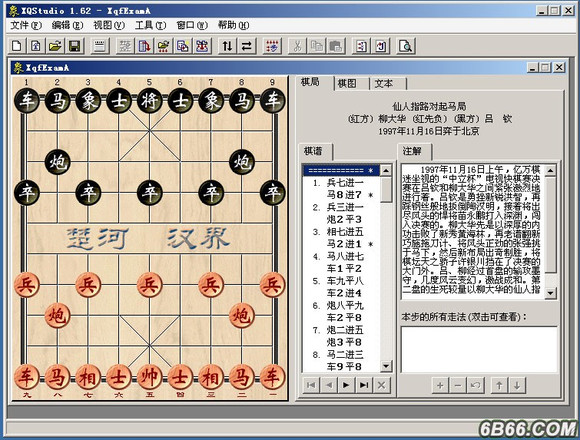This screenshot has width=580, height=440.
Task: Switch to the 文本 tab
Action: (x=384, y=84)
